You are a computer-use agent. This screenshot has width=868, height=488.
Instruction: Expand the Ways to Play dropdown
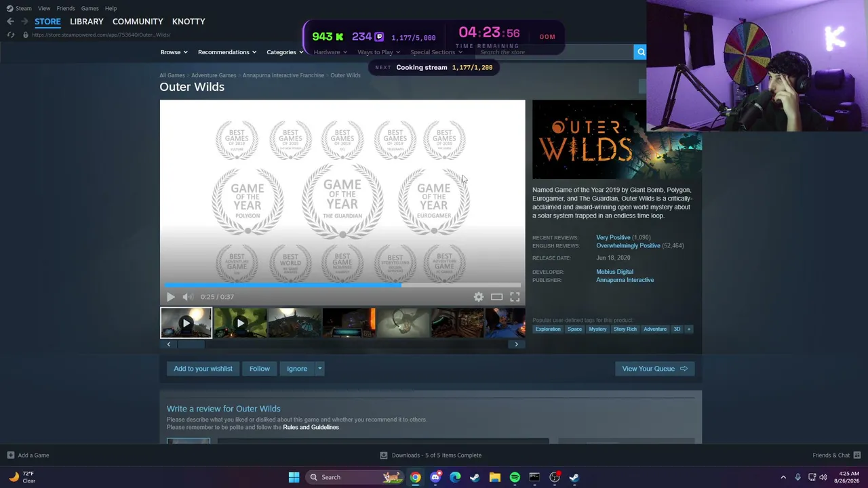coord(378,52)
